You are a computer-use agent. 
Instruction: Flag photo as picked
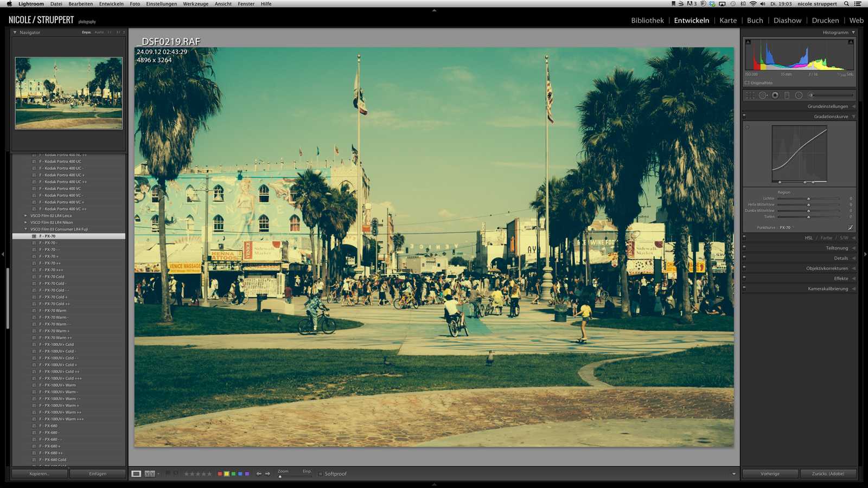click(x=168, y=474)
